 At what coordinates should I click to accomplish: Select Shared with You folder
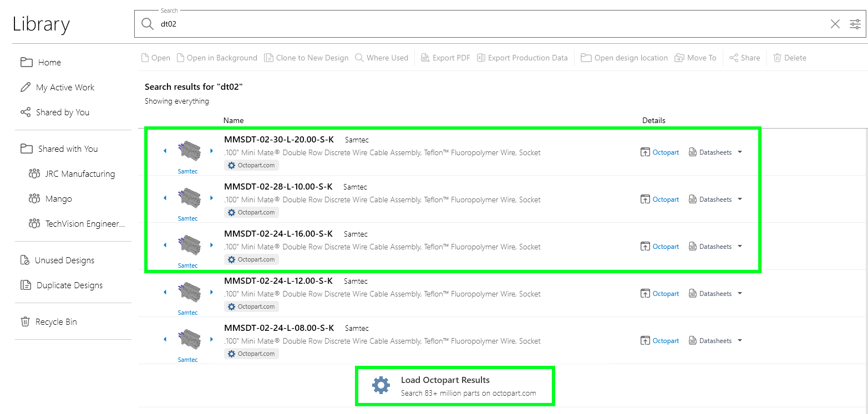(x=59, y=149)
